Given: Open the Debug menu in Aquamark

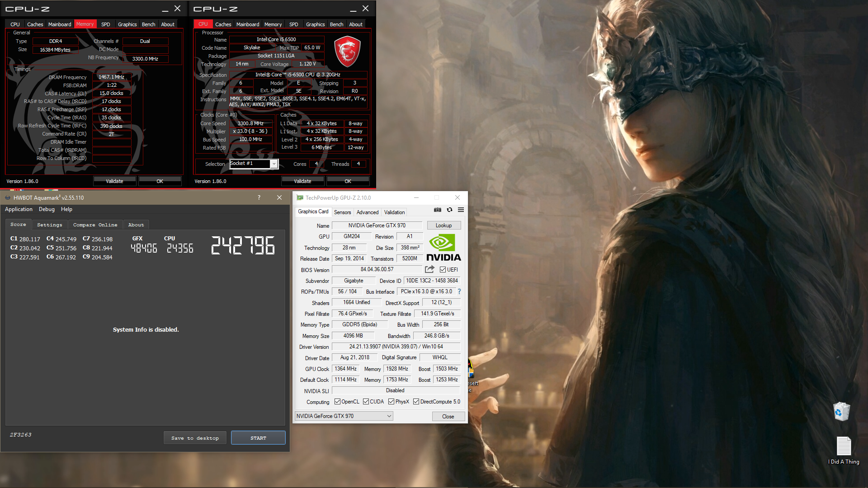Looking at the screenshot, I should 47,209.
